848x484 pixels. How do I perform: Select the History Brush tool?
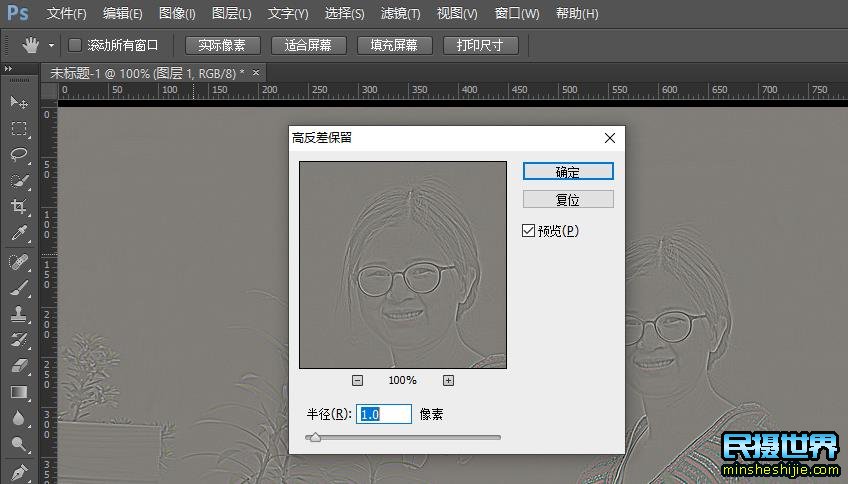[x=19, y=340]
